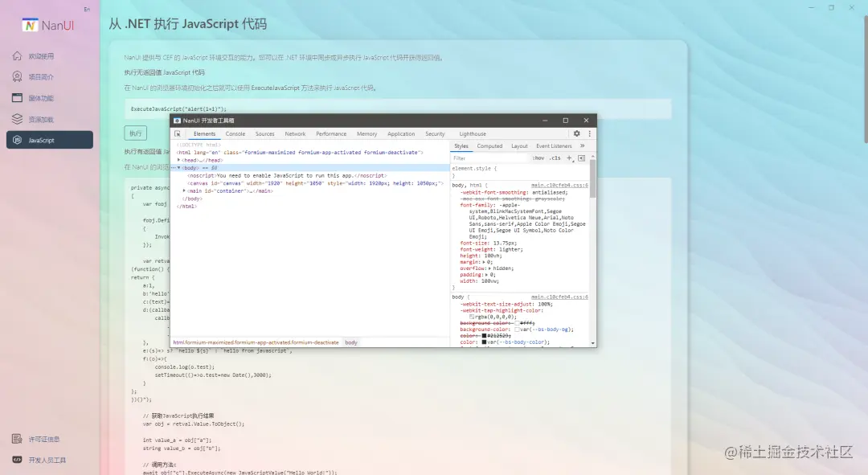
Task: Click the layers icon beside 资源加载
Action: [x=17, y=119]
